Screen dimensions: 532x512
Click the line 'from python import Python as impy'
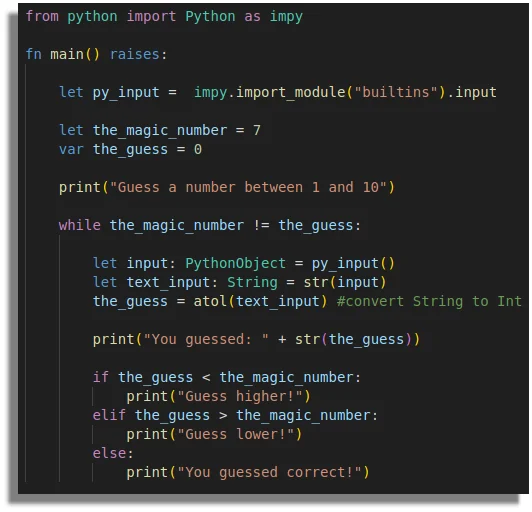point(164,17)
